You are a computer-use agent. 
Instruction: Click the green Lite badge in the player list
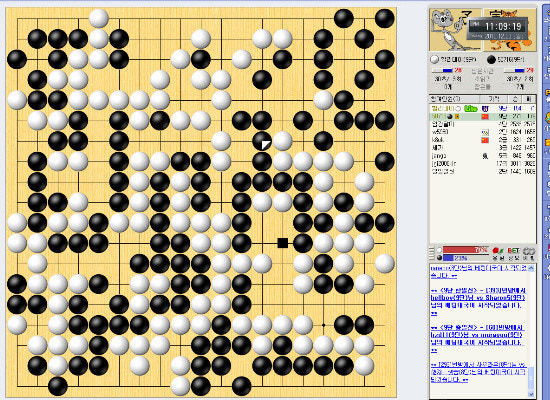tap(471, 109)
